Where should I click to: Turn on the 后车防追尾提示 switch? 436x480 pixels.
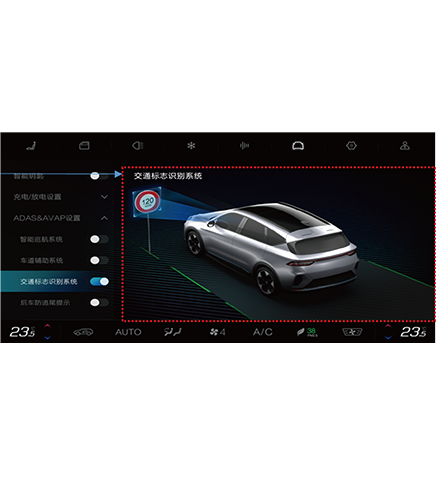point(99,303)
